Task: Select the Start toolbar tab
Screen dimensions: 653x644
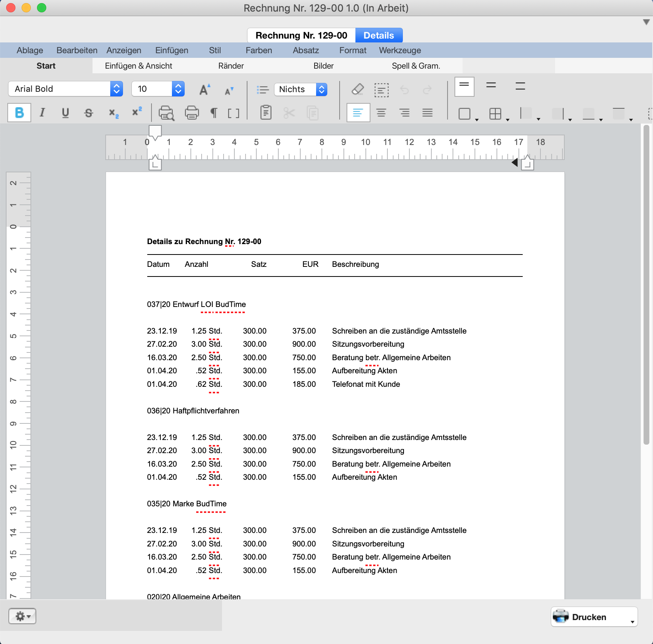Action: (x=46, y=66)
